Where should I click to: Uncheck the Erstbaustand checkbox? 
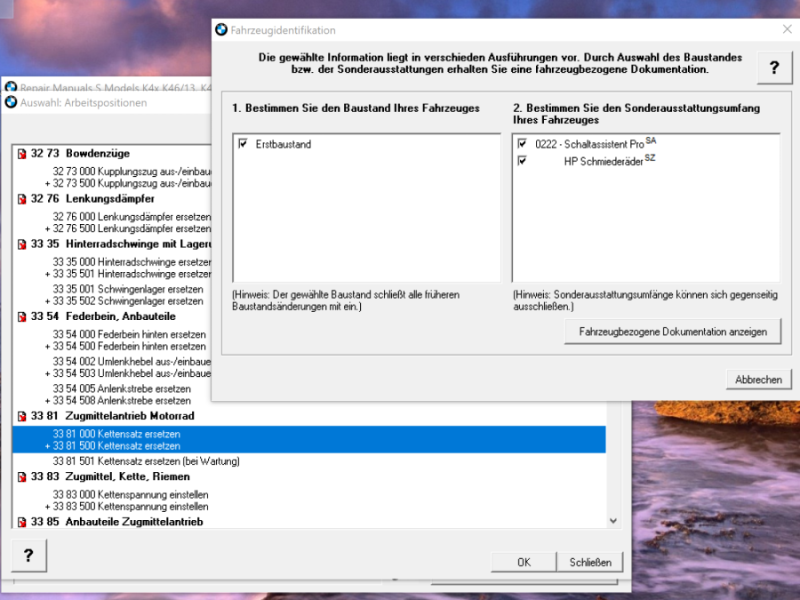coord(243,144)
